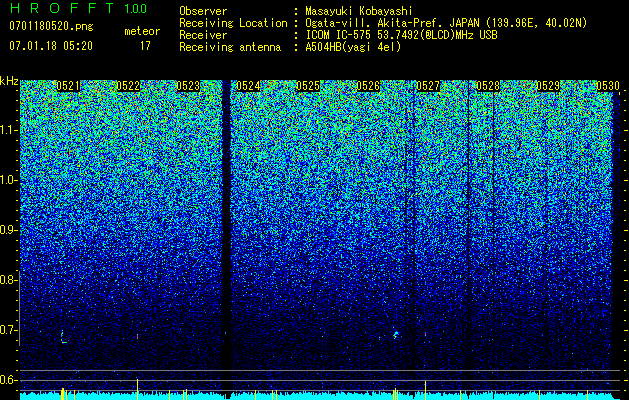Click the 0.7 frequency axis label
Screen dimensions: 629x400
(x=8, y=330)
